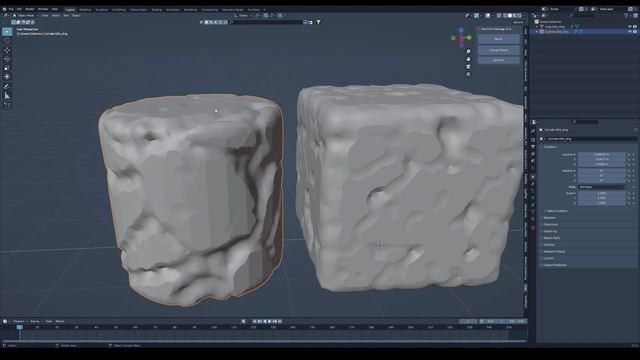The height and width of the screenshot is (360, 640).
Task: Jump to timeline end frame
Action: click(280, 322)
